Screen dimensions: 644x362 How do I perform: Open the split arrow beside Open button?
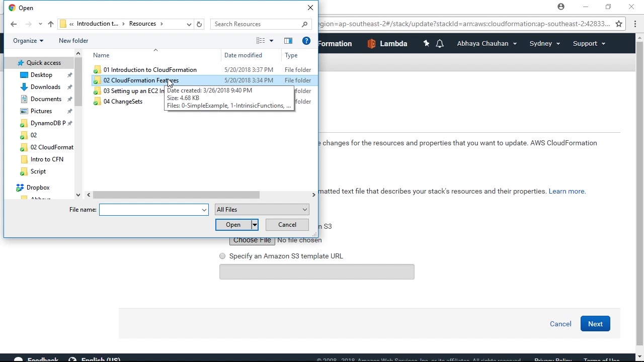255,225
